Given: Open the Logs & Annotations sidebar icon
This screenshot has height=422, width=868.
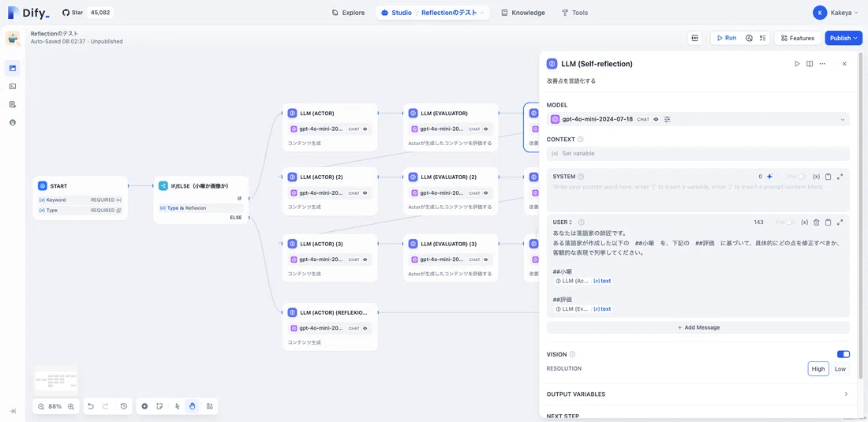Looking at the screenshot, I should (x=13, y=104).
